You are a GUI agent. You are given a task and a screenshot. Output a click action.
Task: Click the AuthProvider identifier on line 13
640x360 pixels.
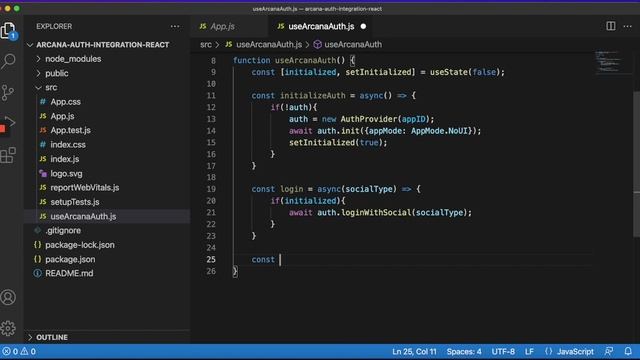click(x=369, y=119)
